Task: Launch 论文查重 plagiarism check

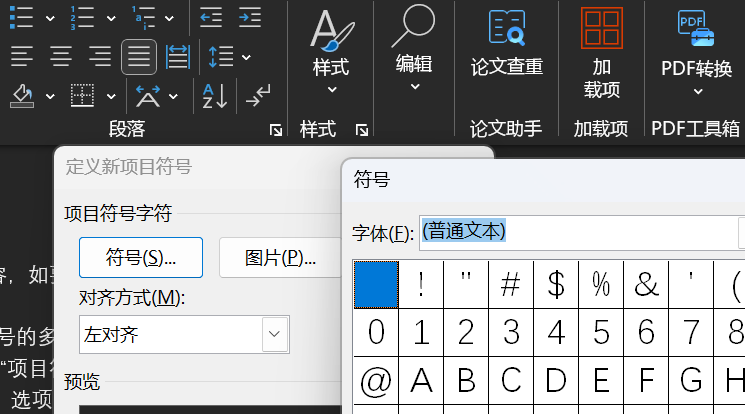Action: [x=506, y=44]
